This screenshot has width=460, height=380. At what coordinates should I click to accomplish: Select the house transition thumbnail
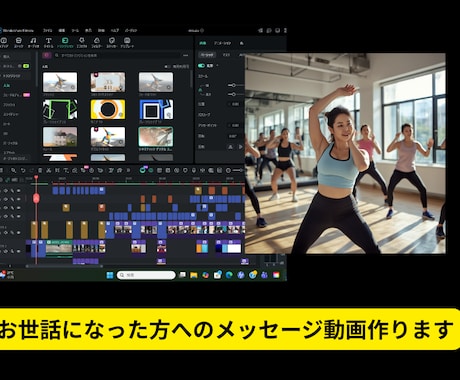click(x=60, y=137)
